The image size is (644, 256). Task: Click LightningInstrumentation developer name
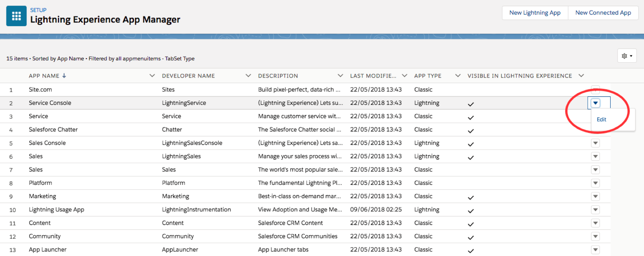tap(196, 209)
